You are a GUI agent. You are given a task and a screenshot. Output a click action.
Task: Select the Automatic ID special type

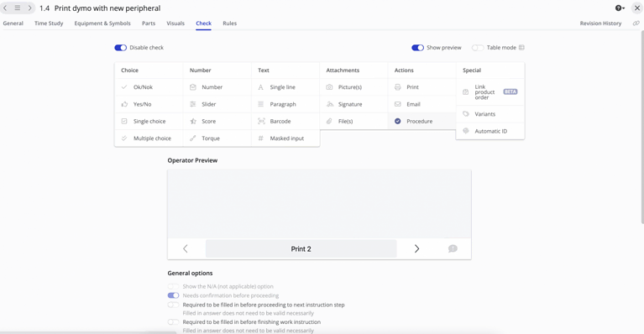coord(490,131)
